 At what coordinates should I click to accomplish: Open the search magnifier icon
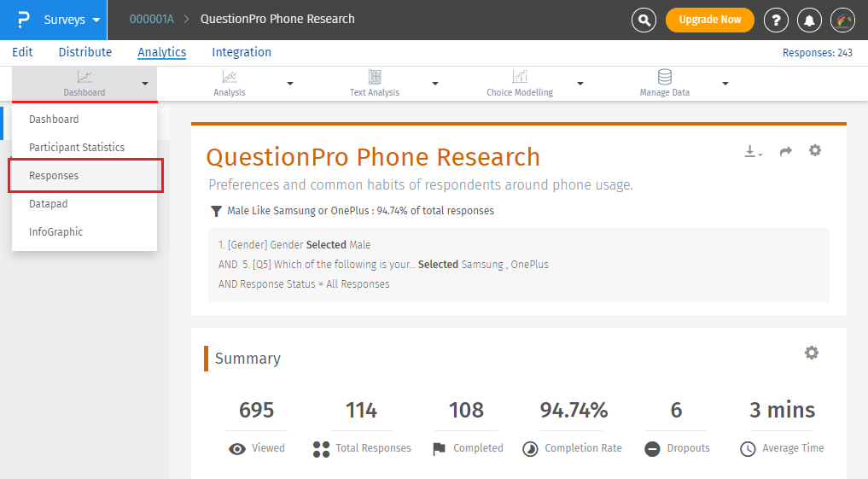pos(644,20)
